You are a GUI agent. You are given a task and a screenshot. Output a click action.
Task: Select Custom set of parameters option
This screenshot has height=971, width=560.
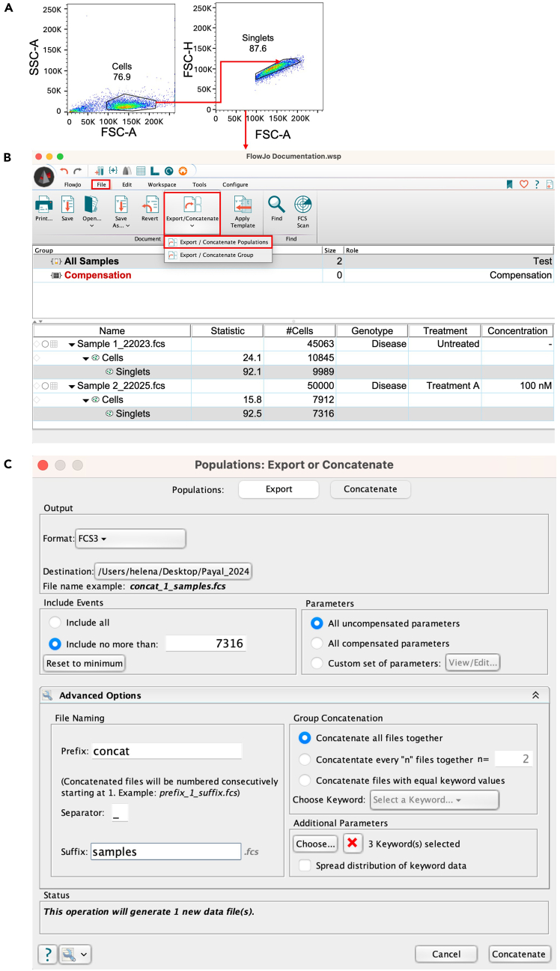pos(317,662)
